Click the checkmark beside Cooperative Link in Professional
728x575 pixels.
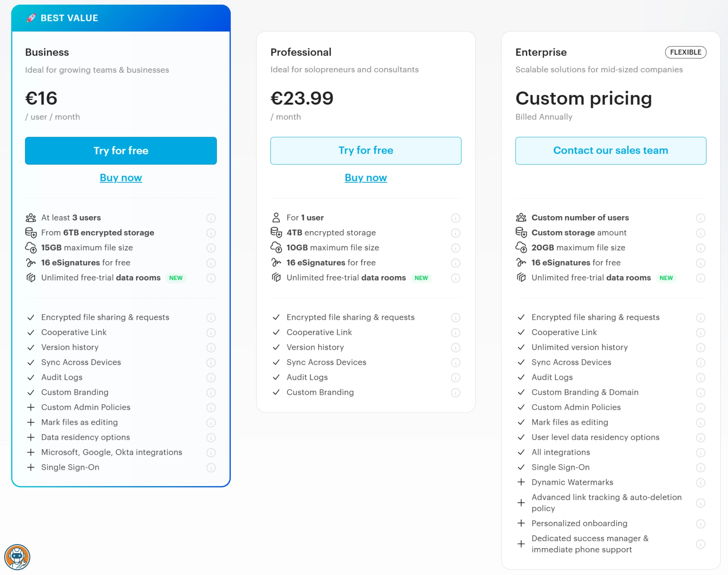(x=276, y=333)
